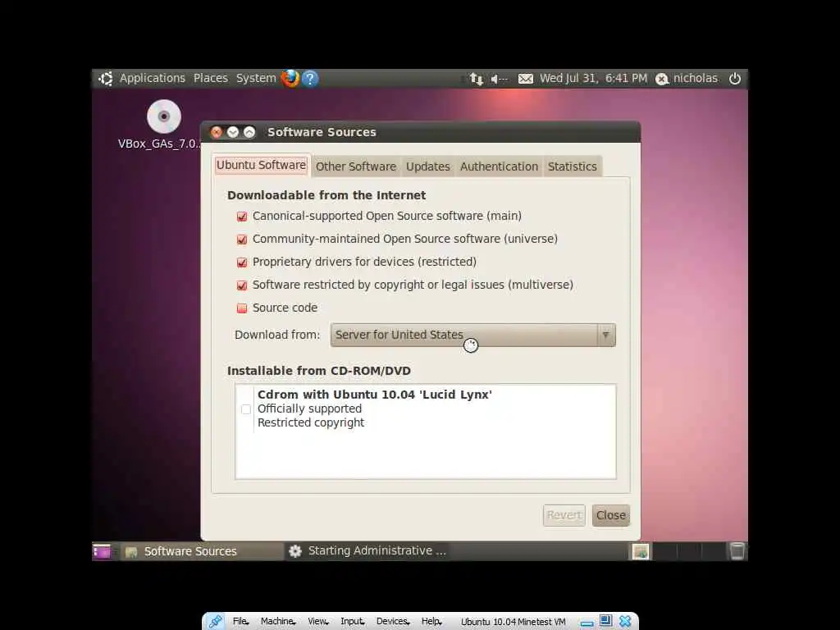Open the Authentication tab
Viewport: 840px width, 630px height.
pos(499,167)
